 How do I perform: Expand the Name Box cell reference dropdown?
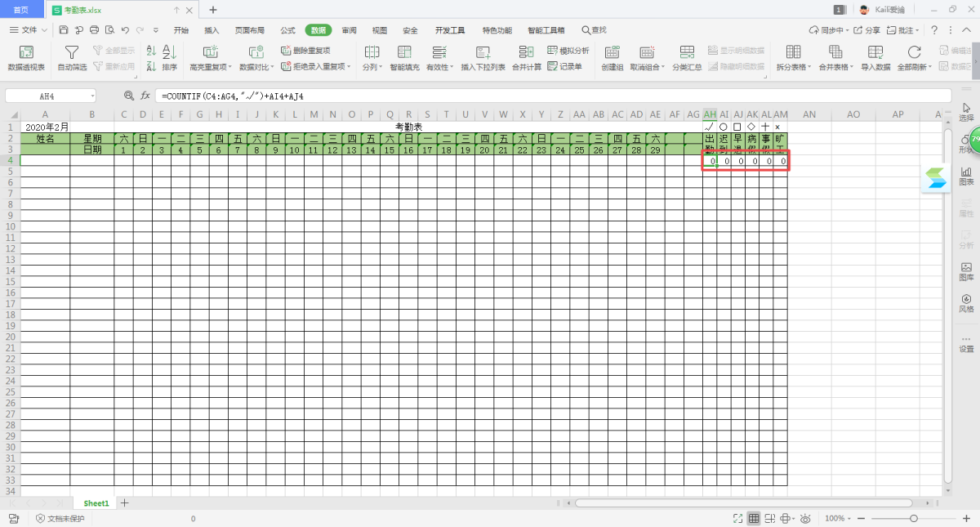coord(91,96)
